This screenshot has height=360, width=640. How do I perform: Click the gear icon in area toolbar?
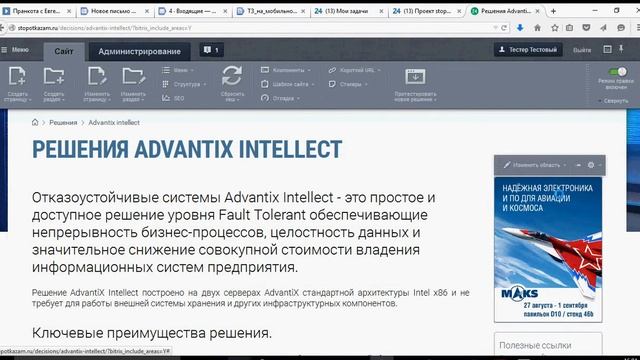[591, 165]
